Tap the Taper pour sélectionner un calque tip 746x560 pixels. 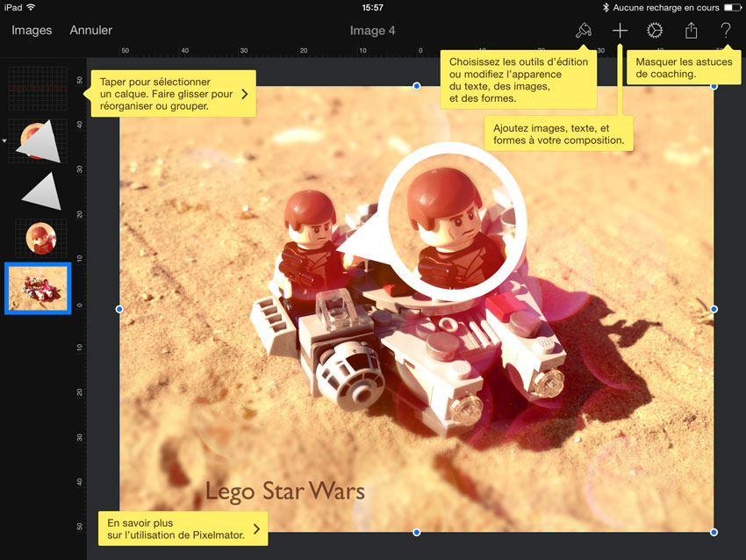point(173,94)
